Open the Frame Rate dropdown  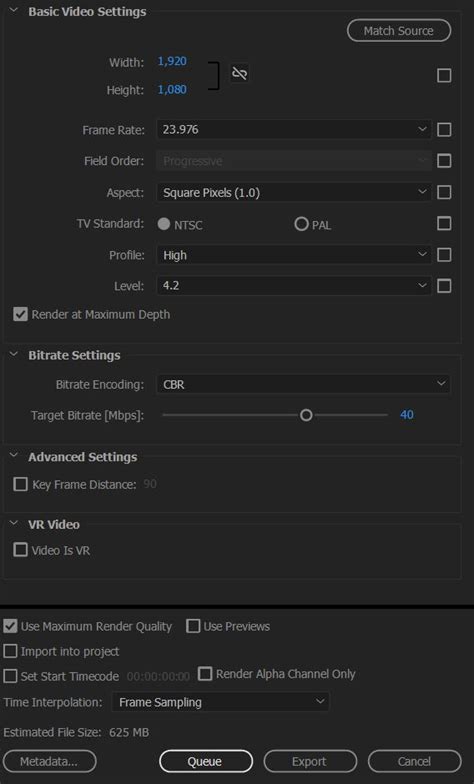[294, 130]
